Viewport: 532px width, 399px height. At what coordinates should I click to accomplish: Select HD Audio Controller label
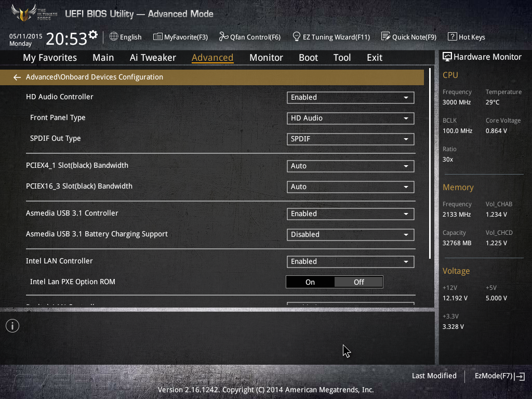point(60,97)
